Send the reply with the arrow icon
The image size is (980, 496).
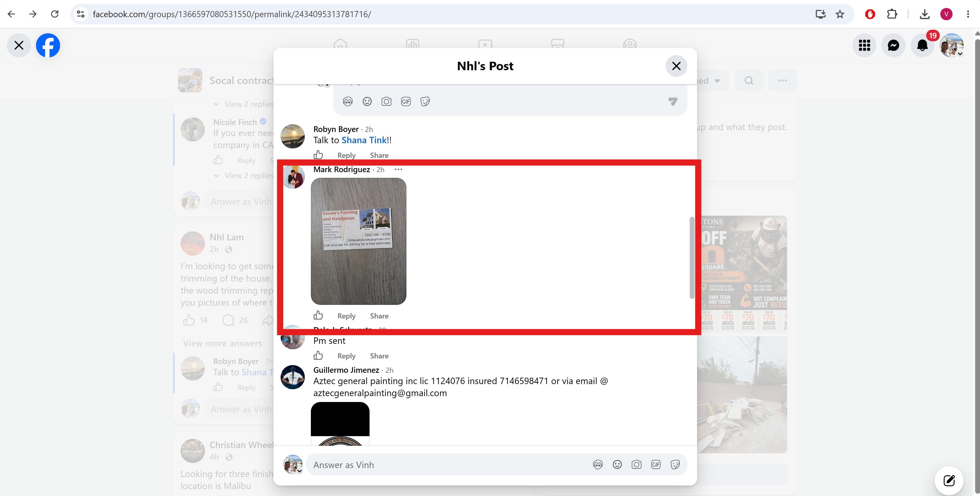(x=673, y=101)
